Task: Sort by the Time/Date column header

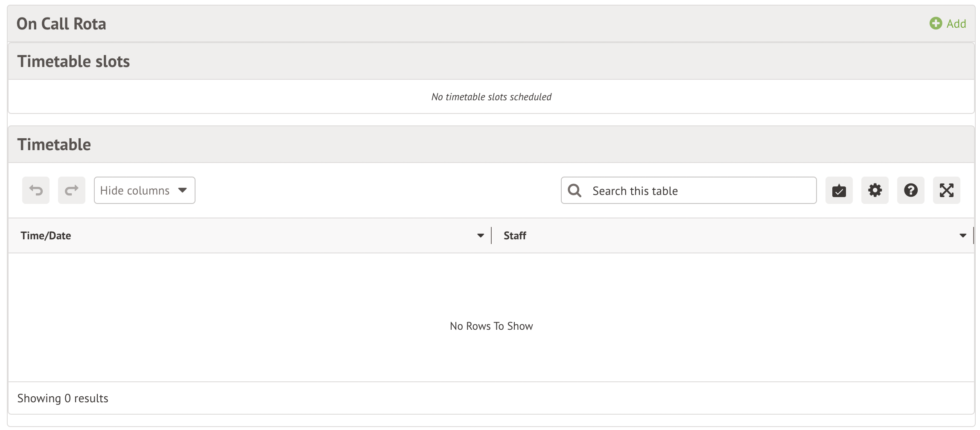Action: (46, 235)
